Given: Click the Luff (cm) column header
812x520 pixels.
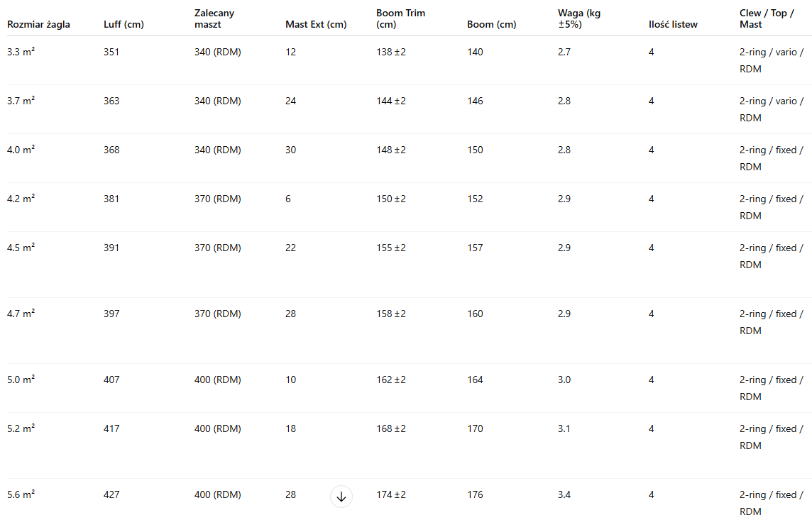Looking at the screenshot, I should pyautogui.click(x=124, y=25).
